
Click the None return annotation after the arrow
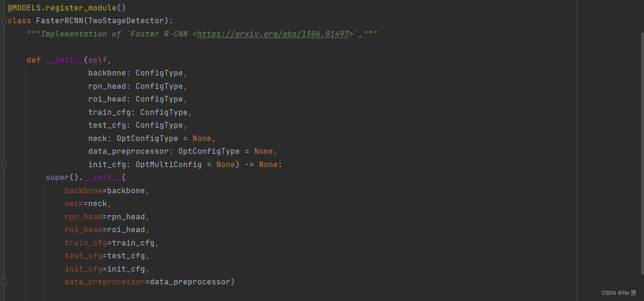(x=268, y=165)
